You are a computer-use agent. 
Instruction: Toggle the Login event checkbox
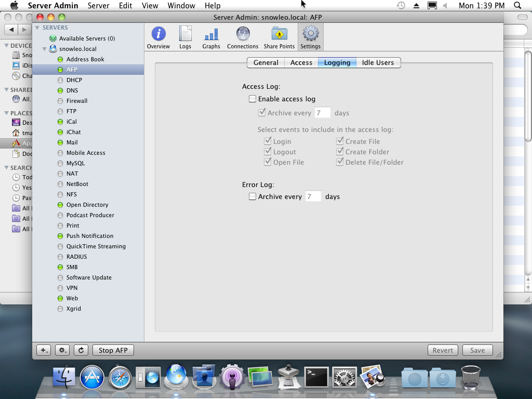tap(268, 141)
